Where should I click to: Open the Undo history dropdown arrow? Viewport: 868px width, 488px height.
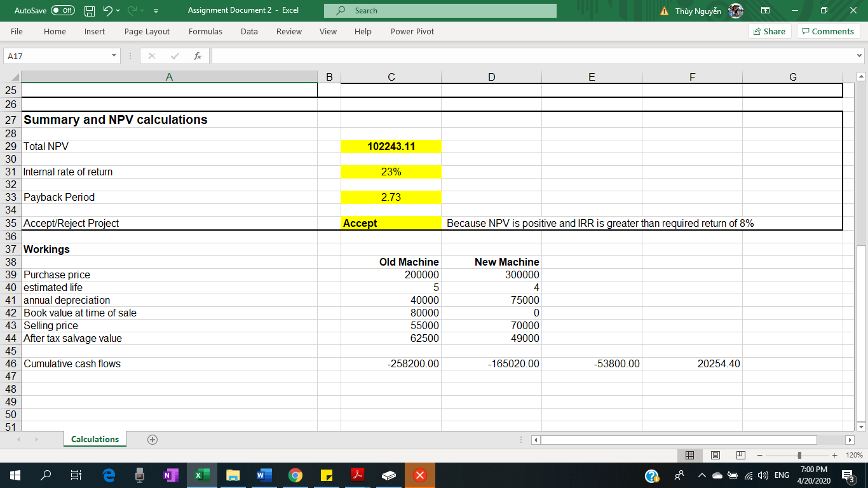119,10
